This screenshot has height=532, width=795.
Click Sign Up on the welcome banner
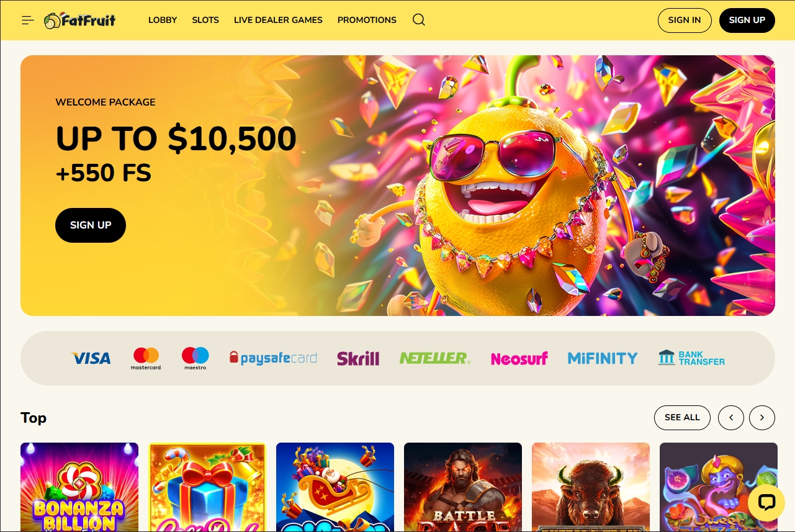[91, 225]
